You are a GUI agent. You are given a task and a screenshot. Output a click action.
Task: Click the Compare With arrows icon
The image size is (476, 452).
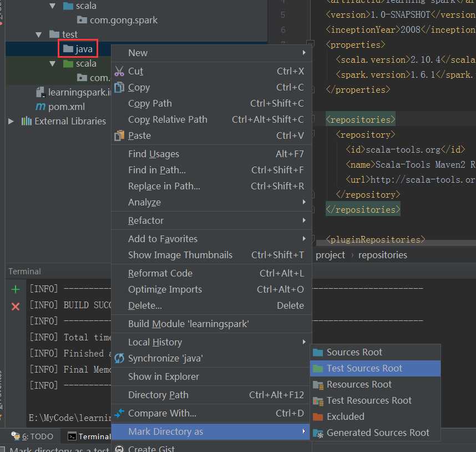click(119, 413)
